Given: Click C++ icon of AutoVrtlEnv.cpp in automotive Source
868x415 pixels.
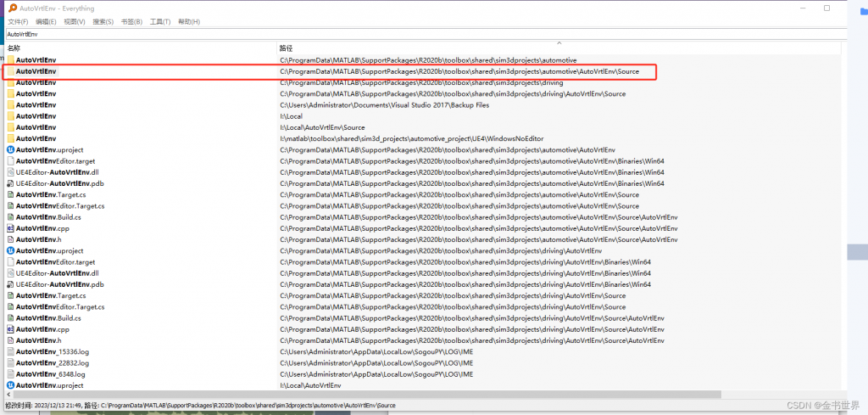Looking at the screenshot, I should (11, 228).
